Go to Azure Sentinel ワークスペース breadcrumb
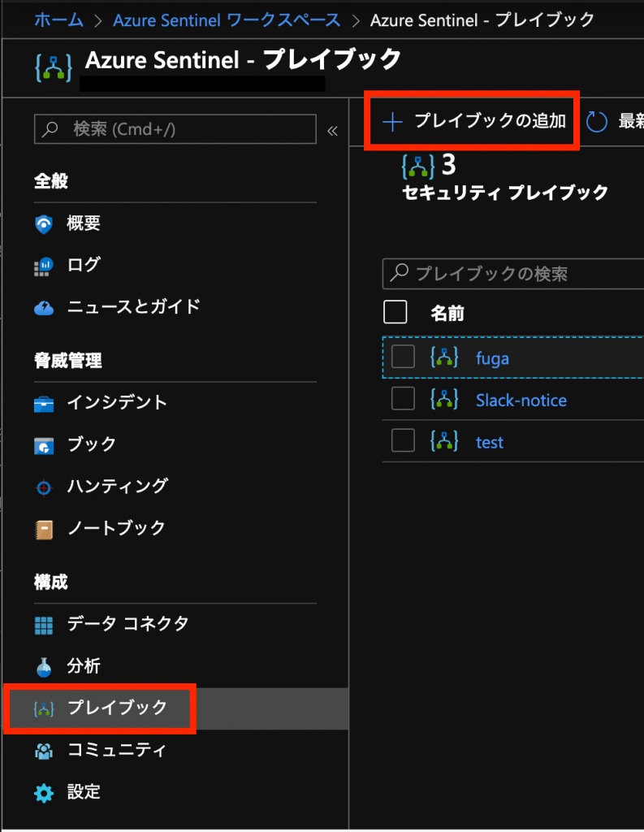The height and width of the screenshot is (832, 644). pos(227,20)
